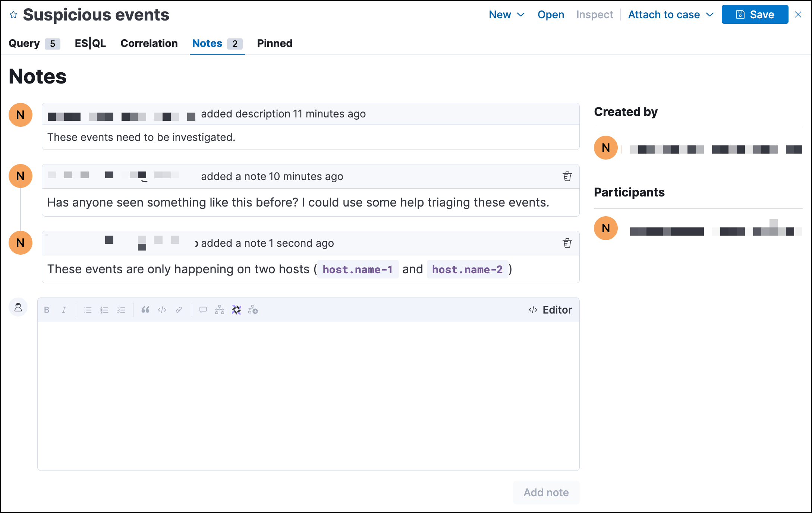Click the delete note trash icon
Image resolution: width=812 pixels, height=513 pixels.
pyautogui.click(x=566, y=176)
